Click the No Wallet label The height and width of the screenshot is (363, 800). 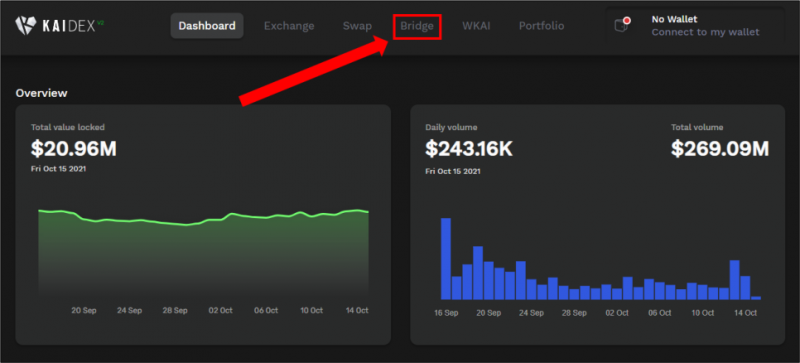[674, 19]
